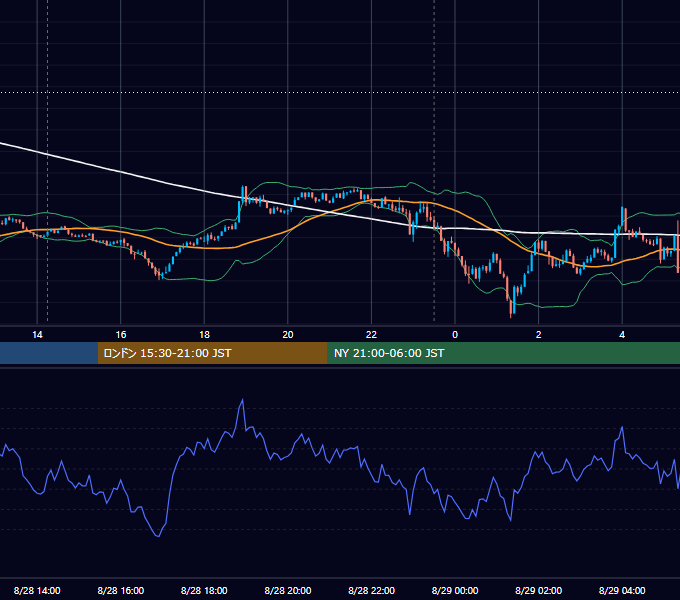
Task: Click the hour label 20 on price axis
Action: (288, 335)
